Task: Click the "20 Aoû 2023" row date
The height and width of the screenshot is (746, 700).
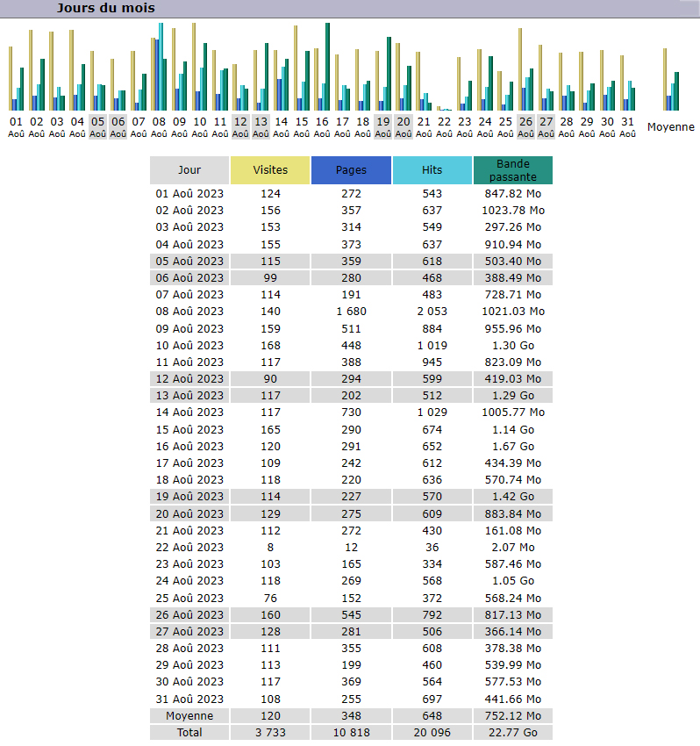Action: [x=189, y=513]
